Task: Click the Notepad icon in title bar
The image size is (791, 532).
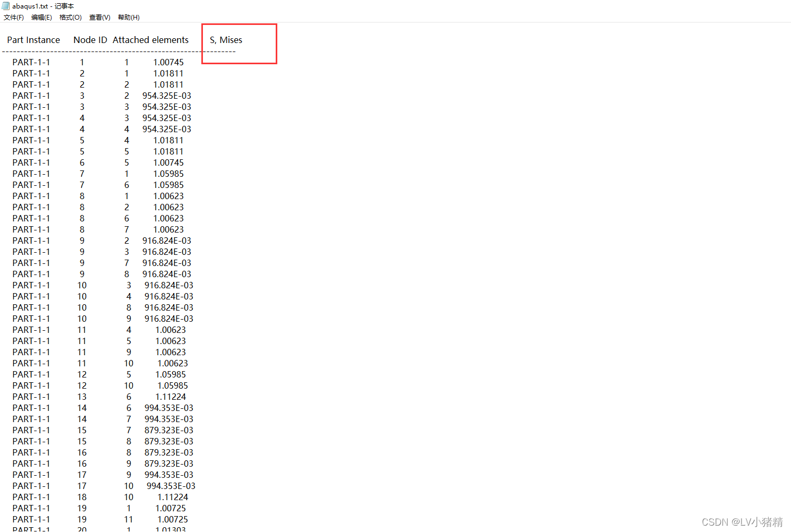Action: pyautogui.click(x=6, y=6)
